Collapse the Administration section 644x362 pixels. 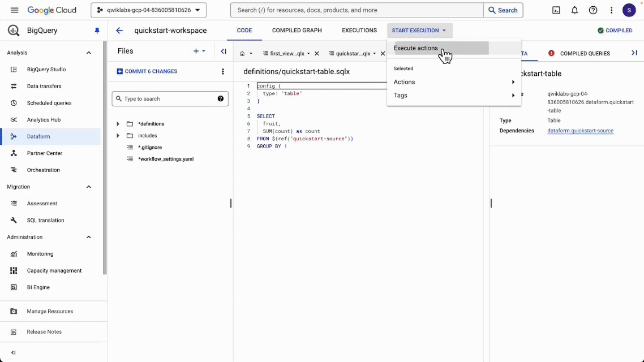[x=89, y=237]
